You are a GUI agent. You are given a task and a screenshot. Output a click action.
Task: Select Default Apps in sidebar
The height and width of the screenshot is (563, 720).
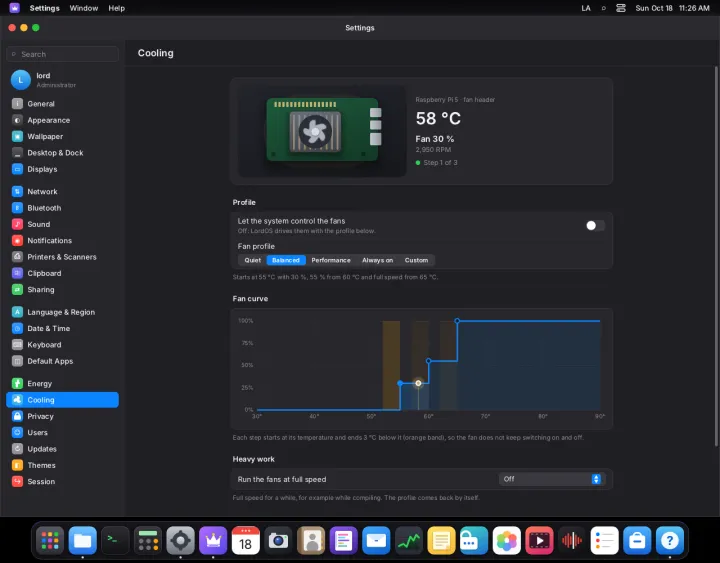[x=62, y=361]
